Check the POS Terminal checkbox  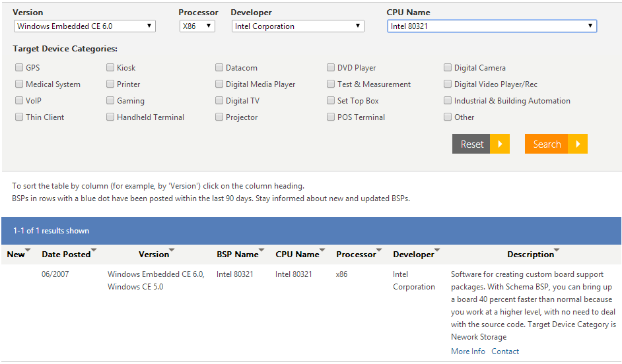pos(330,117)
